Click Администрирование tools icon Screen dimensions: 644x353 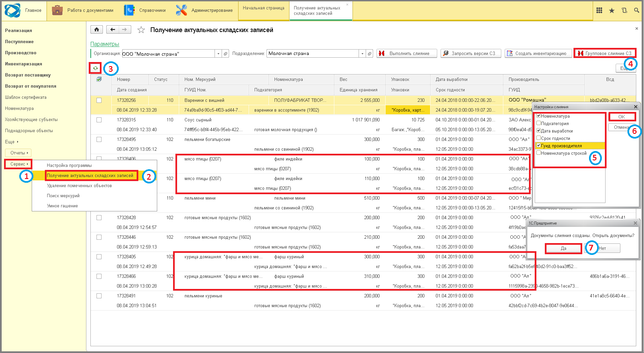(181, 10)
